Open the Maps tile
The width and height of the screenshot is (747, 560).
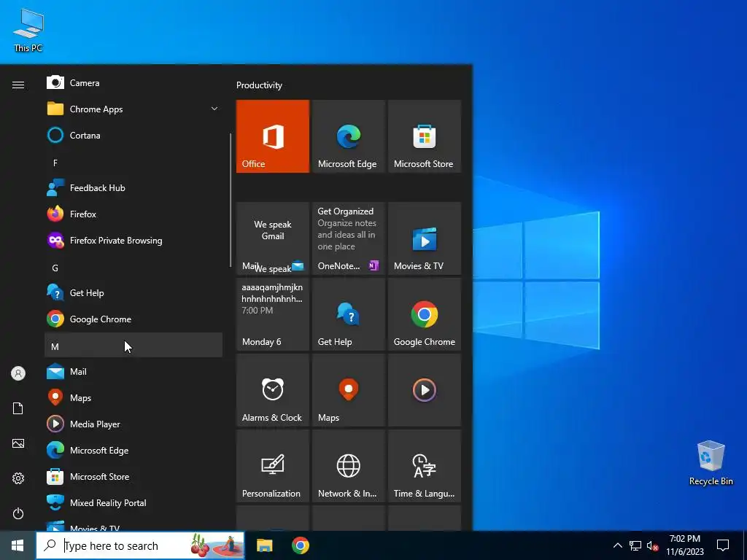click(x=348, y=390)
